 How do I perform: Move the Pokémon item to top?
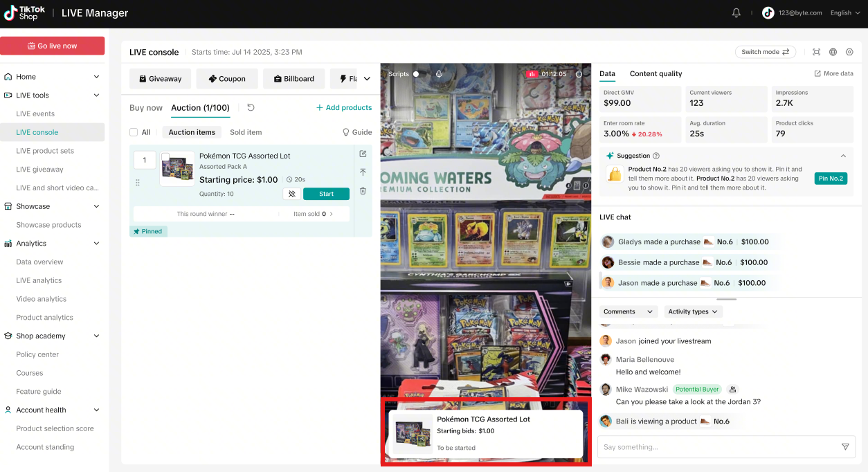click(x=363, y=172)
